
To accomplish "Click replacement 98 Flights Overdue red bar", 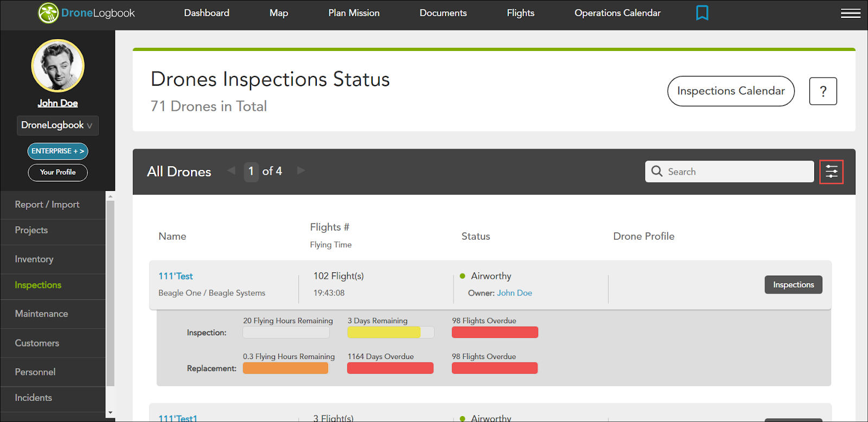I will pyautogui.click(x=495, y=368).
